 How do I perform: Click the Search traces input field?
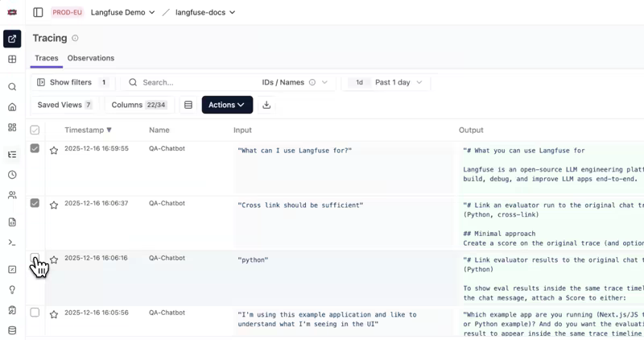coord(193,82)
